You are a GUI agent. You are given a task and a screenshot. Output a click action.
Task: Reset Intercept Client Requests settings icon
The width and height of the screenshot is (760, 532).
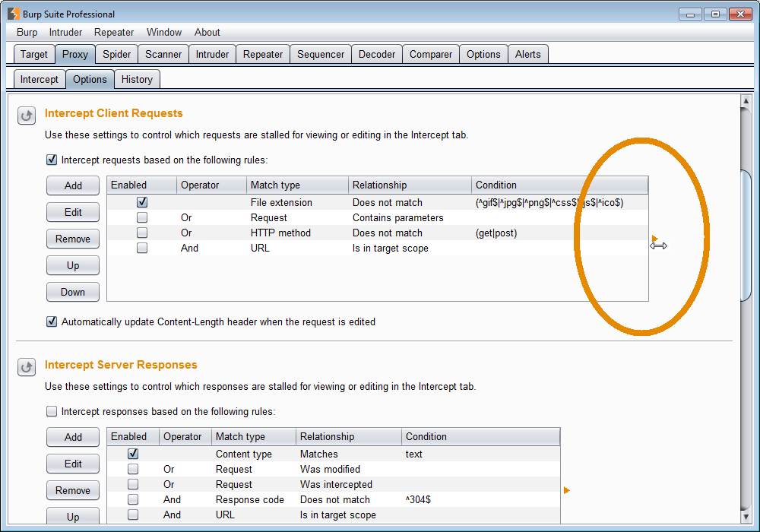[x=27, y=116]
